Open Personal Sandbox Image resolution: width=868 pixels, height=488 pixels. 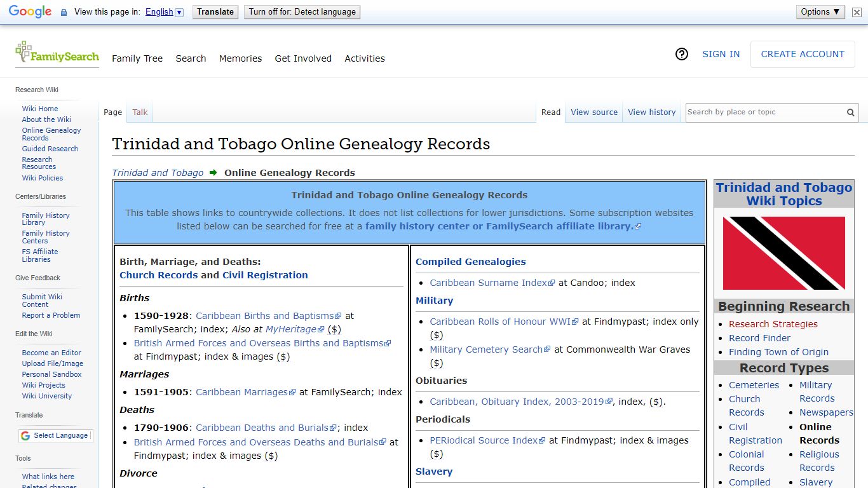click(x=52, y=374)
